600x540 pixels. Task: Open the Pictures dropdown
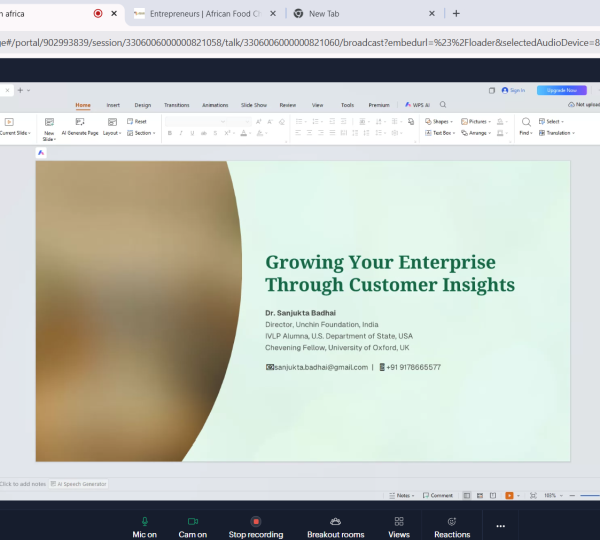coord(476,121)
